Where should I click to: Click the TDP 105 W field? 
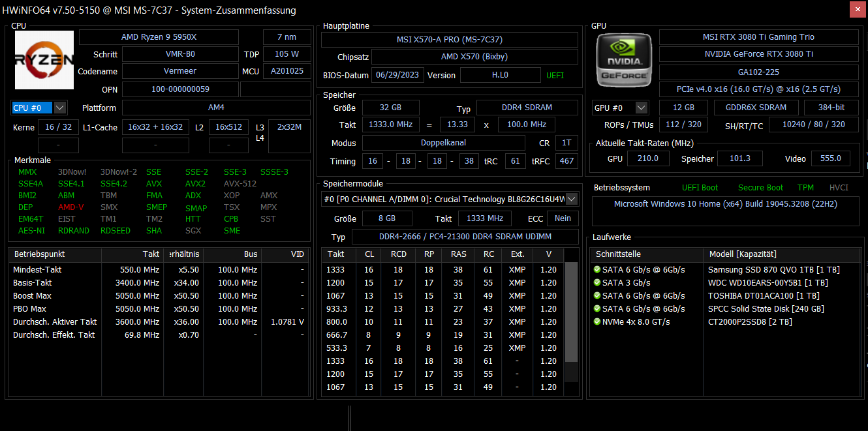[287, 54]
